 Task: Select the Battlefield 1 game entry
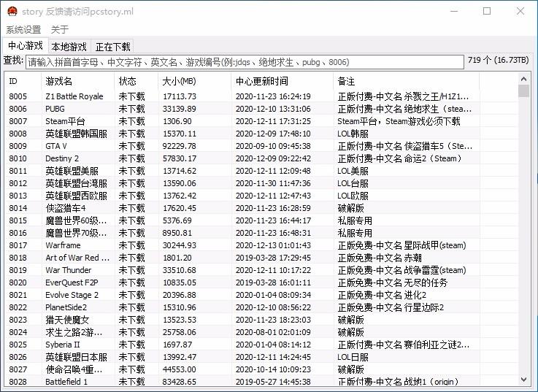click(66, 381)
